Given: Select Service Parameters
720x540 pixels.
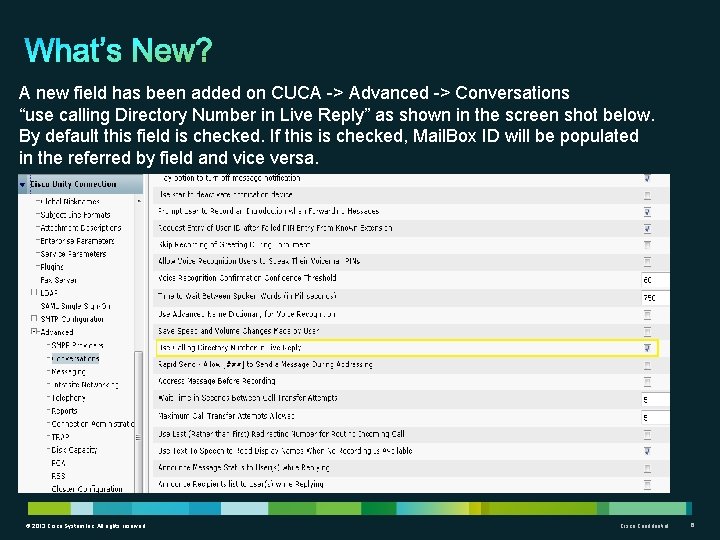Looking at the screenshot, I should pos(73,254).
